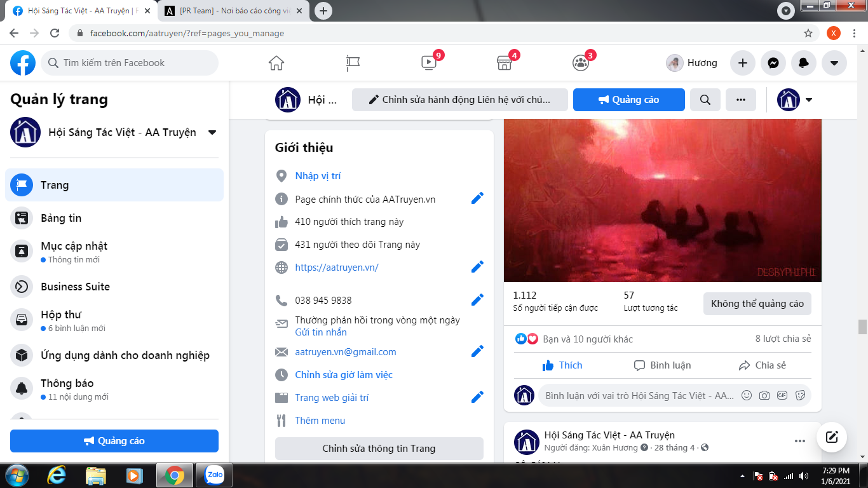The width and height of the screenshot is (868, 488).
Task: Open new browser tab plus button
Action: click(x=323, y=11)
